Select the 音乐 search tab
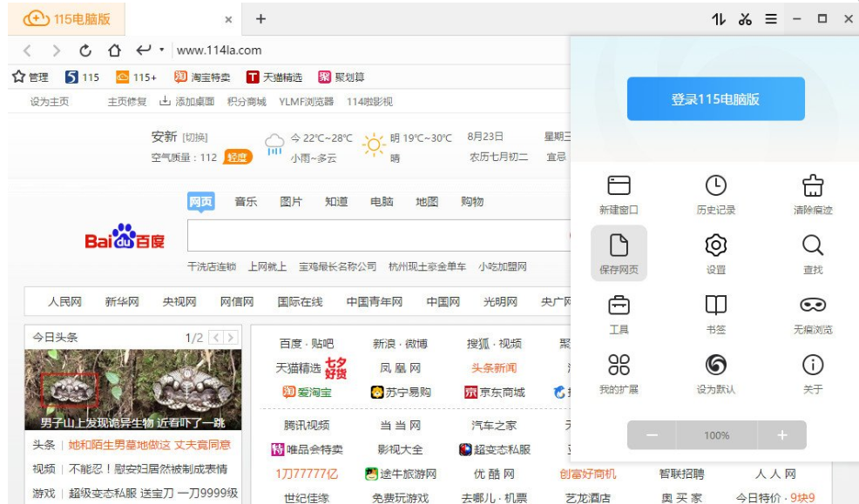 (x=246, y=201)
